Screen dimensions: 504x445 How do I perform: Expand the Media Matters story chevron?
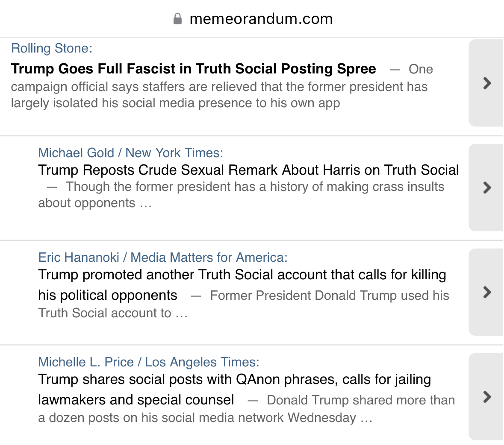click(486, 292)
